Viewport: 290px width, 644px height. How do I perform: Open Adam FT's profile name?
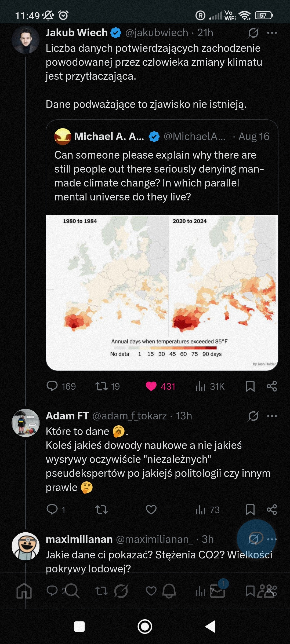[67, 416]
